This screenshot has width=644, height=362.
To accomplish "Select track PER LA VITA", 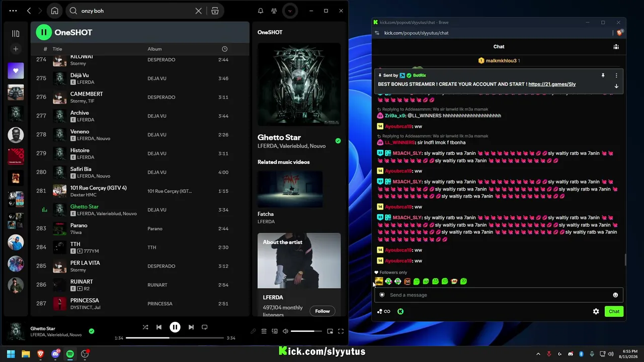I will [140, 266].
